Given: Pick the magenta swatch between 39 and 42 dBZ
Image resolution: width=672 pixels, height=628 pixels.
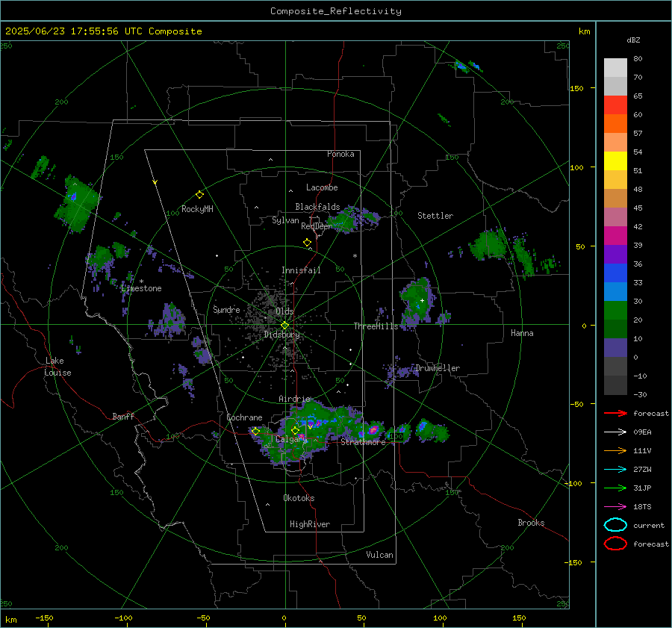Looking at the screenshot, I should tap(615, 236).
